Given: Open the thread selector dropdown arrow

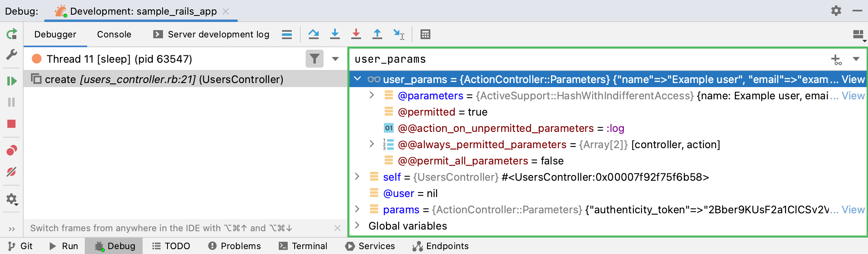Looking at the screenshot, I should [335, 59].
